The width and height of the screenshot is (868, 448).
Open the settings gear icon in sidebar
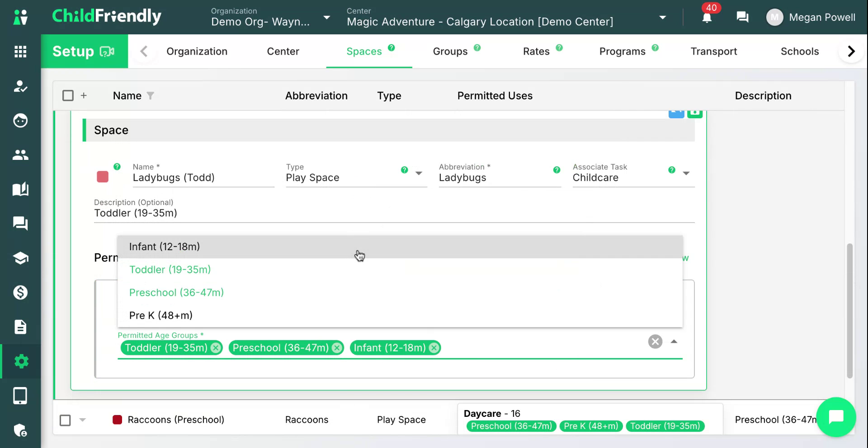click(21, 361)
